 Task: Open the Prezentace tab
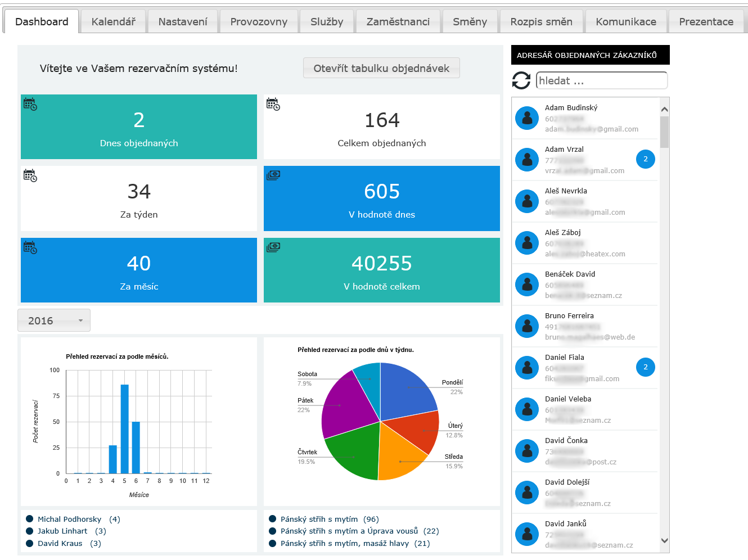706,21
